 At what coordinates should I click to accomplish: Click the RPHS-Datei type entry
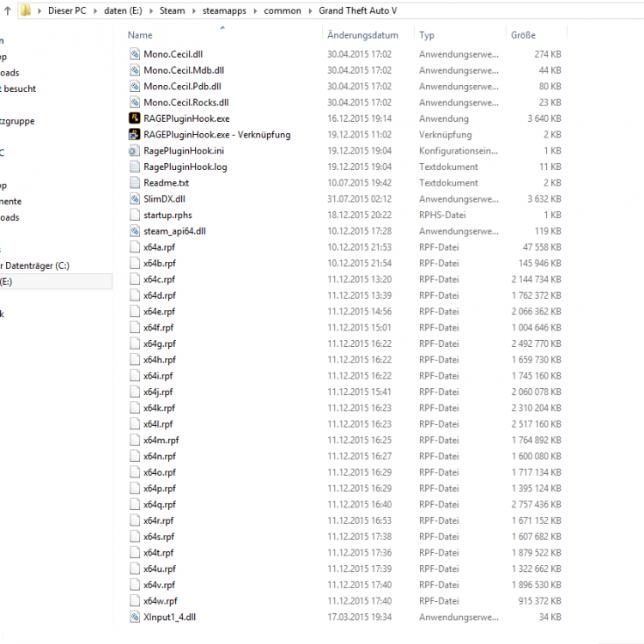tap(442, 215)
